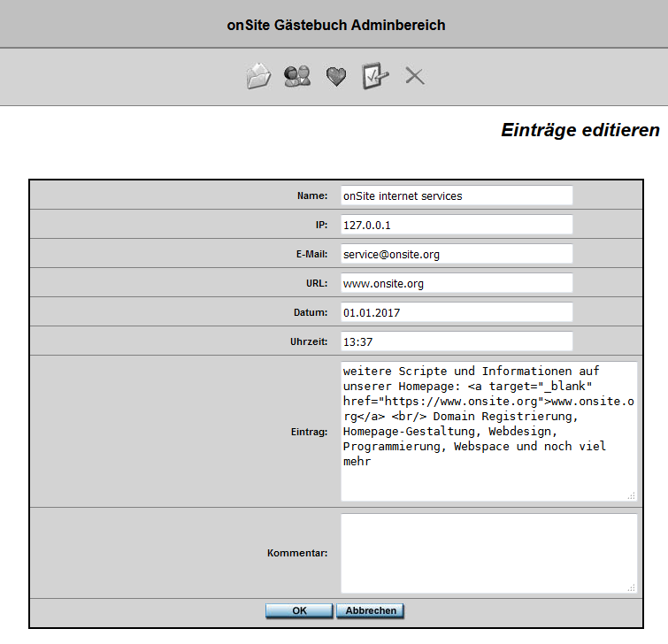
Task: Click the 'onSite Gästebuch Adminbereich' title
Action: click(x=335, y=25)
